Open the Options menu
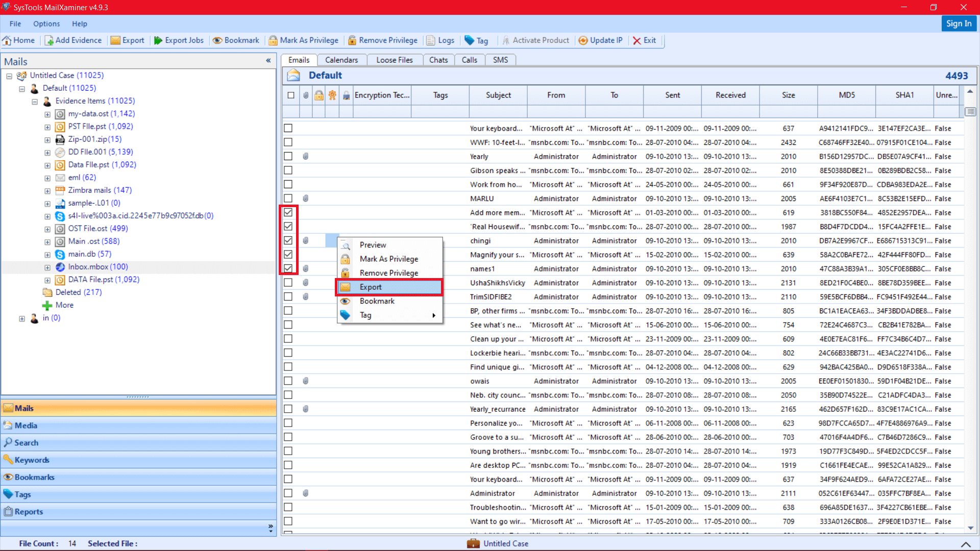The image size is (980, 551). (x=46, y=23)
